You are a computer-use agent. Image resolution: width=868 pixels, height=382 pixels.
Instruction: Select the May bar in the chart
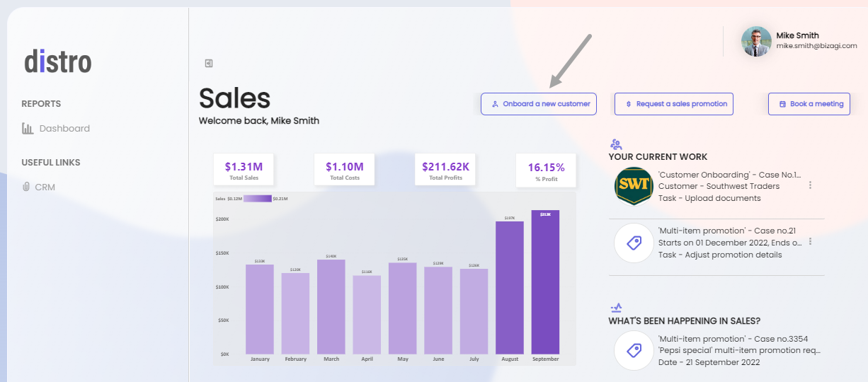403,308
